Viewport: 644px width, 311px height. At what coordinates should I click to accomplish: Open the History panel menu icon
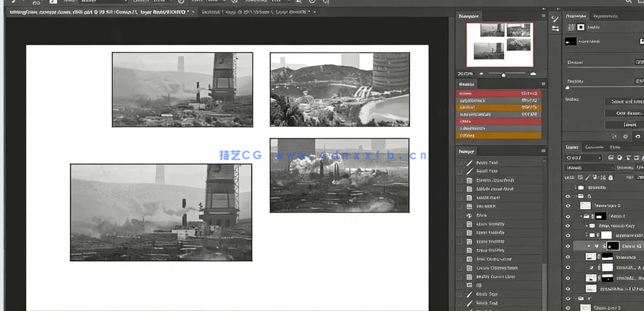(x=543, y=152)
